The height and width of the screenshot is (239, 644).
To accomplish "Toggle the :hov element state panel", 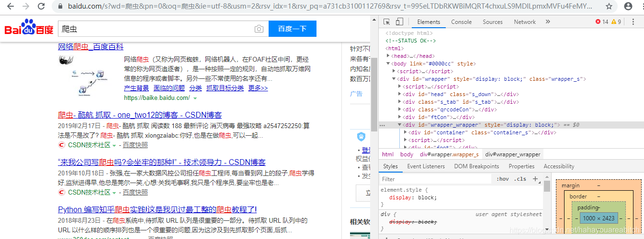I will [x=503, y=179].
